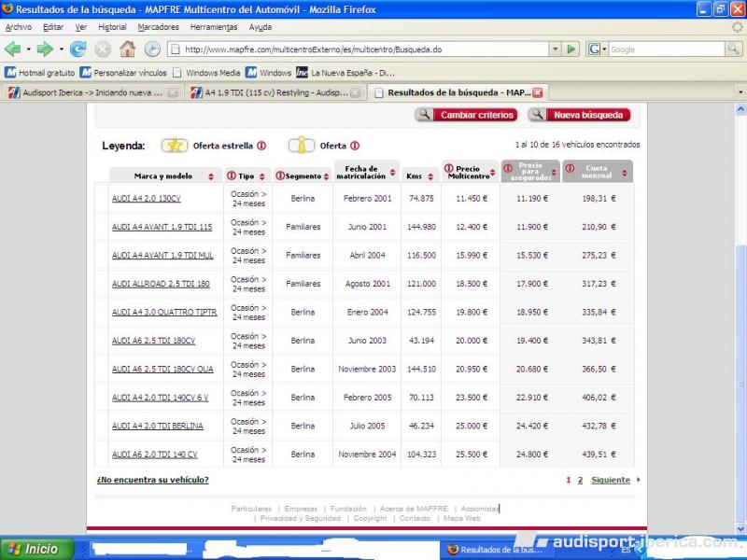Click the green Go arrow beside URL
The image size is (747, 560).
tap(571, 49)
